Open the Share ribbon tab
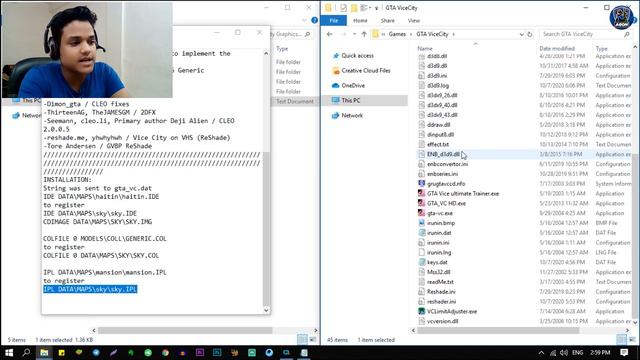The image size is (640, 360). pyautogui.click(x=387, y=20)
